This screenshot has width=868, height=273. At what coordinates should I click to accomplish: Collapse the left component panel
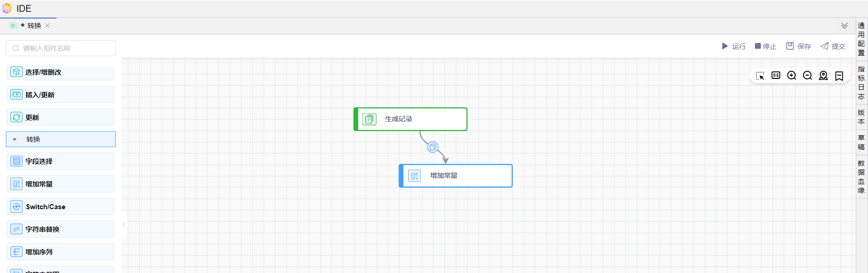point(124,225)
